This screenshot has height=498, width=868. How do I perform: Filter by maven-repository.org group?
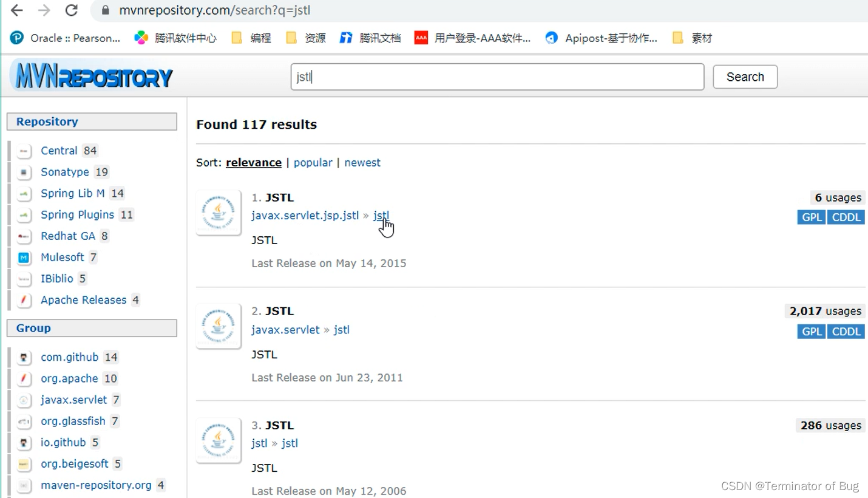[96, 485]
